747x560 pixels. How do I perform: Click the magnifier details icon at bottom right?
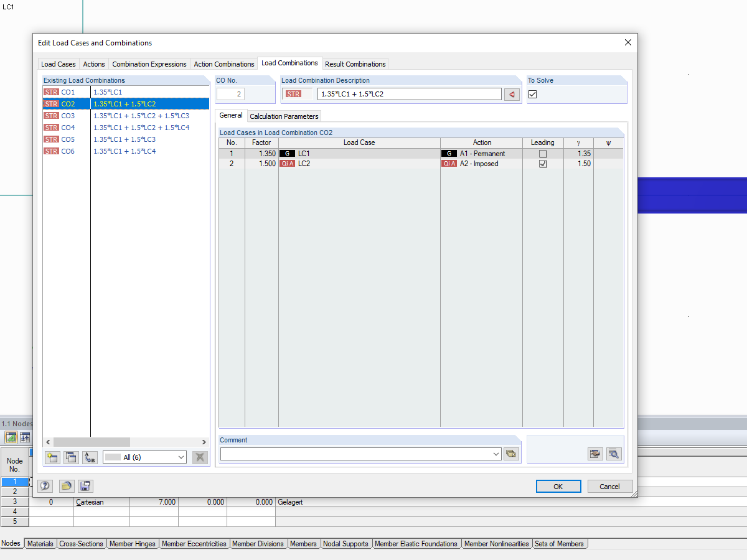point(614,454)
